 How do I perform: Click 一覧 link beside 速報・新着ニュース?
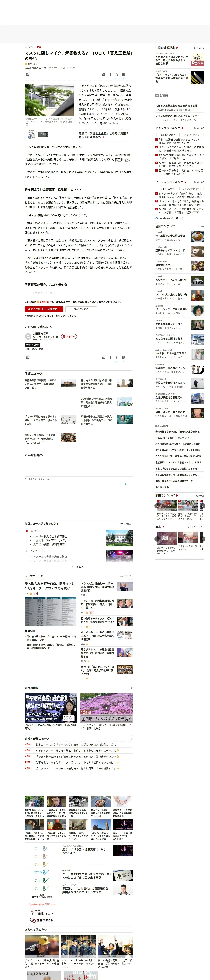pyautogui.click(x=131, y=739)
